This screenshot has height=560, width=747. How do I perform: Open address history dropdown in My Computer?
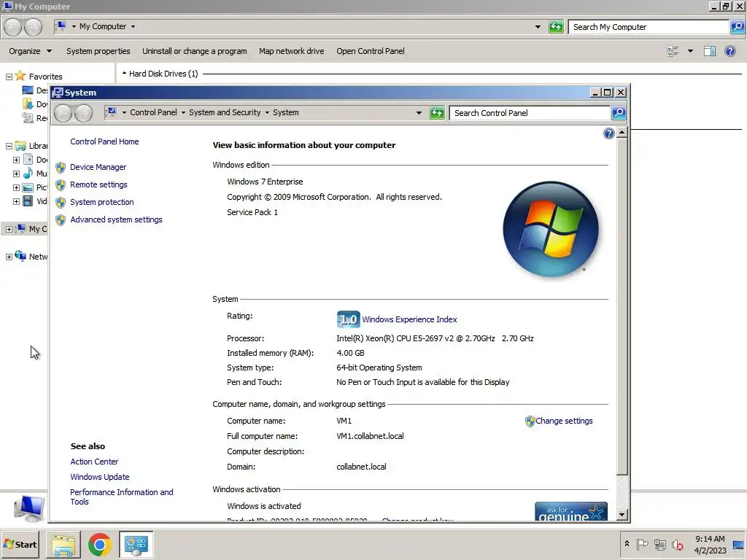(x=538, y=27)
